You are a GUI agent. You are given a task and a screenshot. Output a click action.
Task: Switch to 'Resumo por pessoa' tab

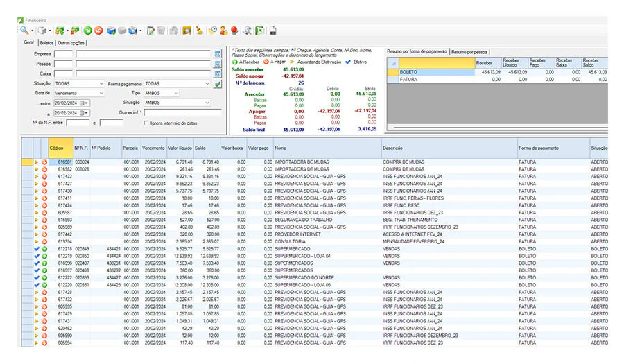[469, 52]
